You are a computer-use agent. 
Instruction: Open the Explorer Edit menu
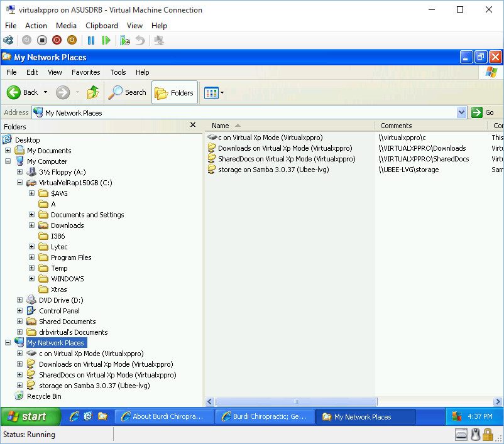(x=32, y=72)
